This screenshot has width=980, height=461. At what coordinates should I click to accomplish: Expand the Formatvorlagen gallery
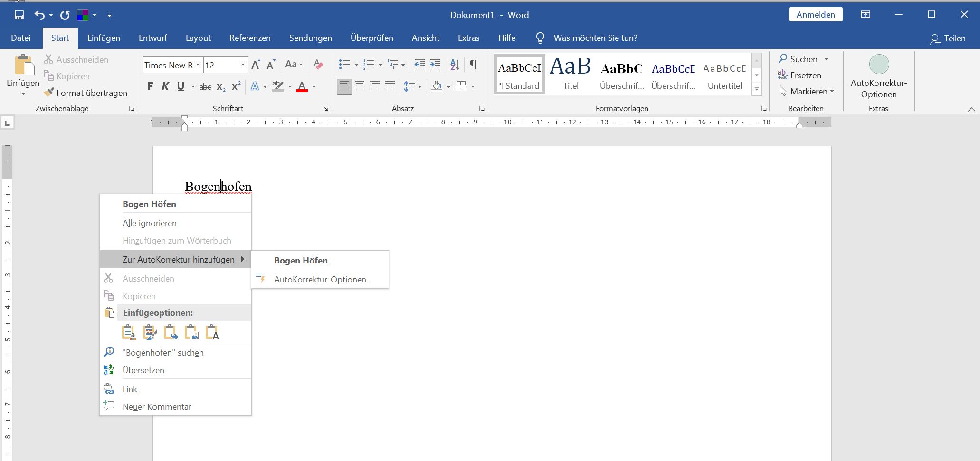click(757, 89)
